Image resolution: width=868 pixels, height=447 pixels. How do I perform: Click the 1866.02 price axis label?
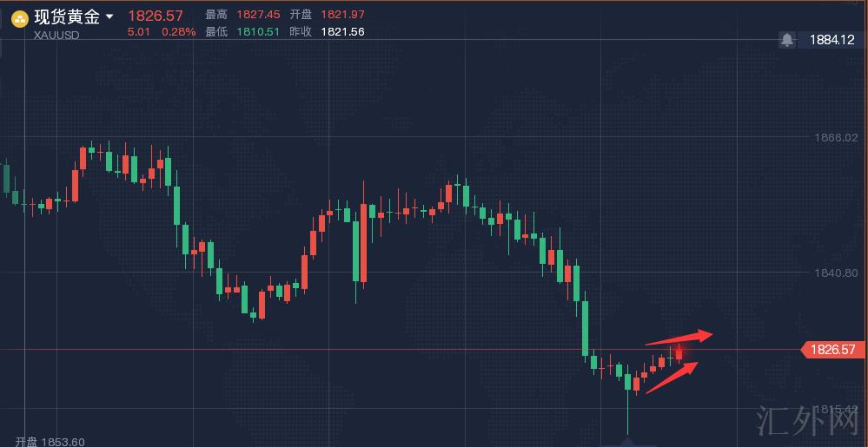(836, 137)
